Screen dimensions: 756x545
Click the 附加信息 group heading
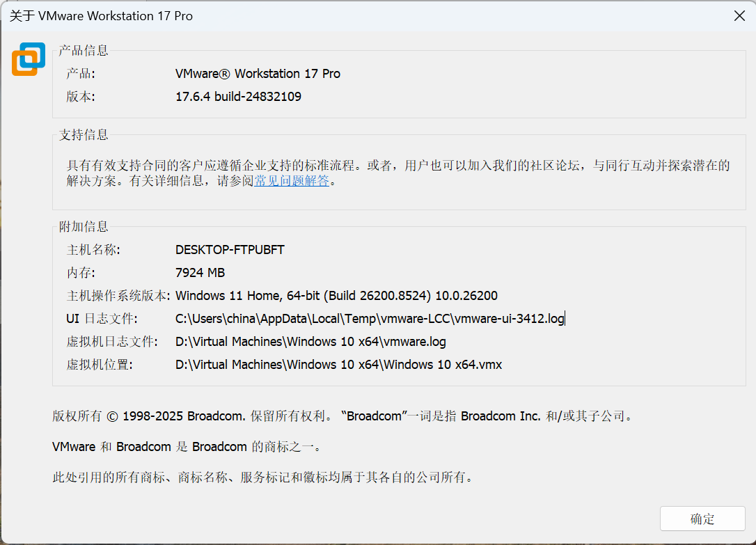point(84,226)
